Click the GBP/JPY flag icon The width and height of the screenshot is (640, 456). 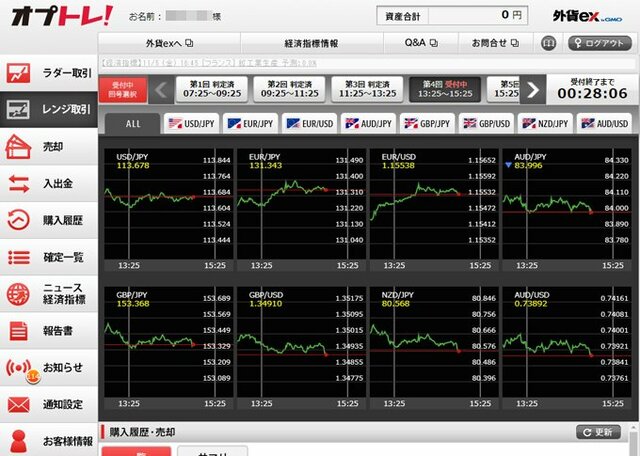[x=411, y=123]
